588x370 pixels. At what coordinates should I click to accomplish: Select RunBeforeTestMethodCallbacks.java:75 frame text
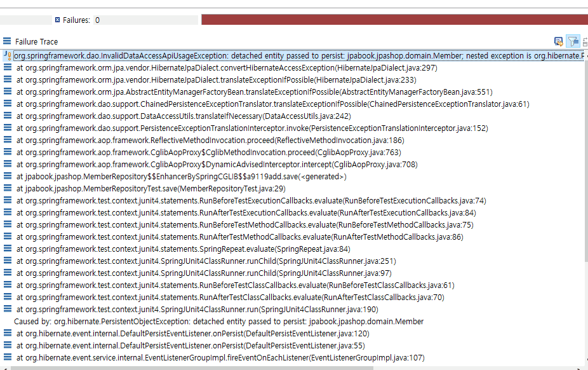[245, 225]
